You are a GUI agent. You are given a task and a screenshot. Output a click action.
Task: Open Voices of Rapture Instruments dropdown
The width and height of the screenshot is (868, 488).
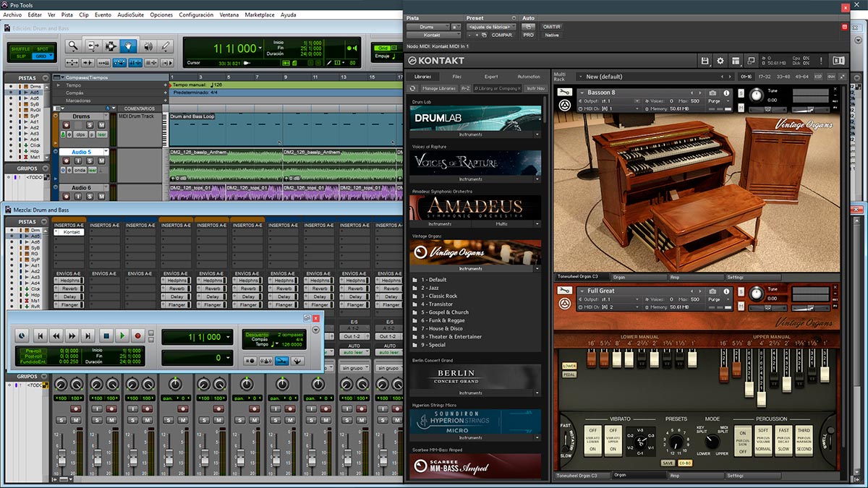[537, 179]
